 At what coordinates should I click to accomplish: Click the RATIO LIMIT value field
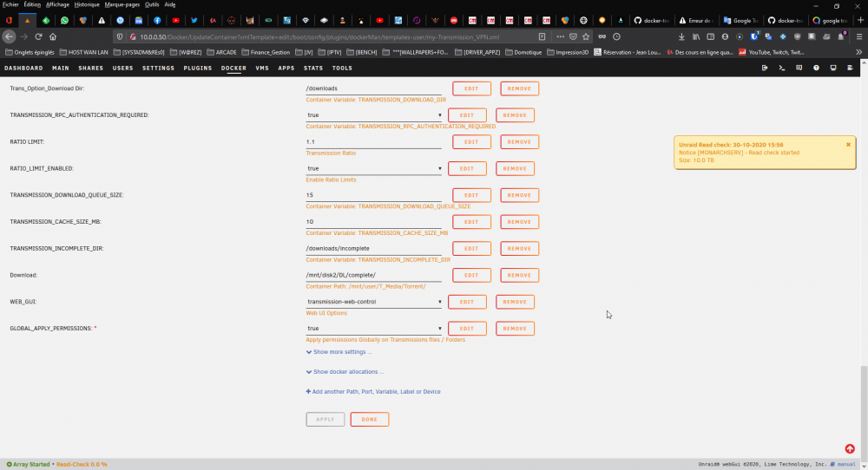tap(373, 142)
